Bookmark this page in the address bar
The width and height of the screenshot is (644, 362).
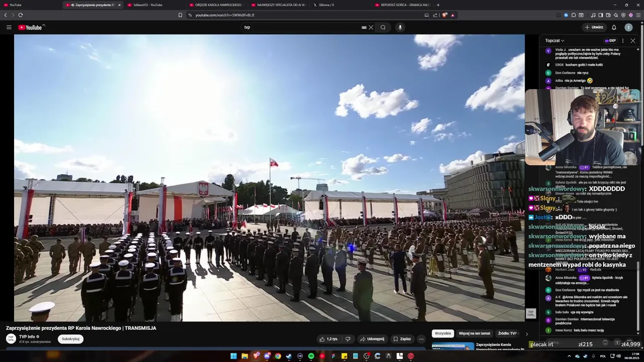(x=180, y=15)
